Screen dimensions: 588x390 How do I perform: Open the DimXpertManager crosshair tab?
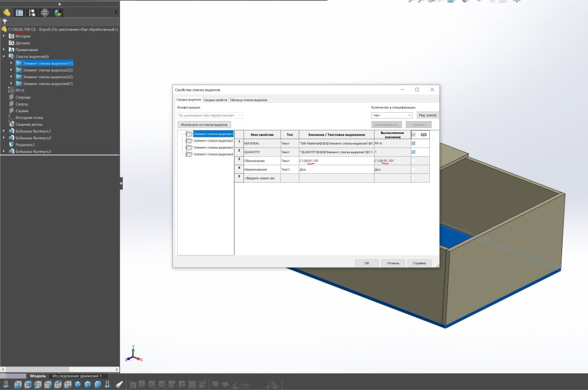click(x=45, y=13)
